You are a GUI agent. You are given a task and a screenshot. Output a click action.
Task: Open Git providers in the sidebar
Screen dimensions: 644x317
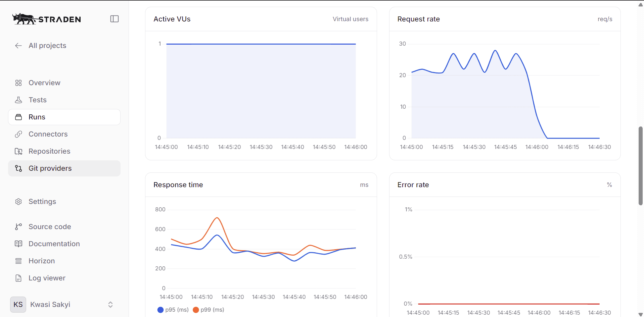pyautogui.click(x=64, y=168)
